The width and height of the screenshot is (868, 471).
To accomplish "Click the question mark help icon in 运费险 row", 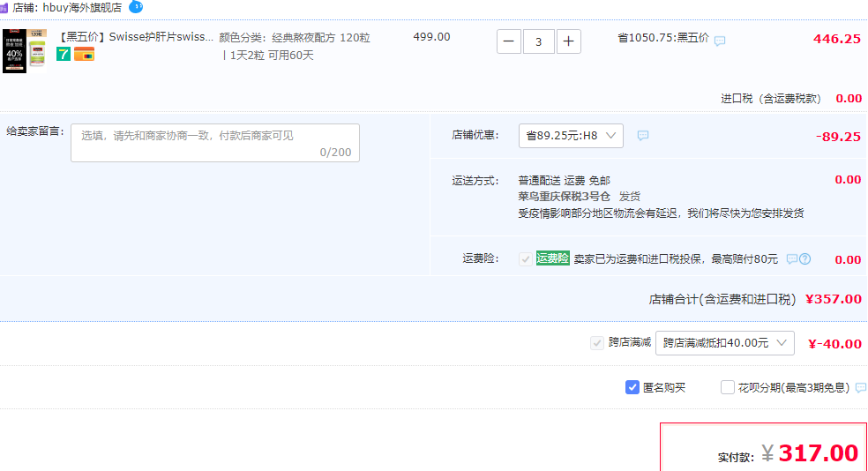I will pos(804,259).
